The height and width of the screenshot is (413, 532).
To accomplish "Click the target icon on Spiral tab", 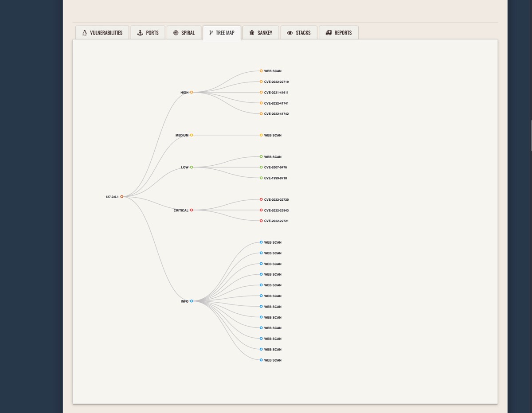I will click(x=176, y=33).
